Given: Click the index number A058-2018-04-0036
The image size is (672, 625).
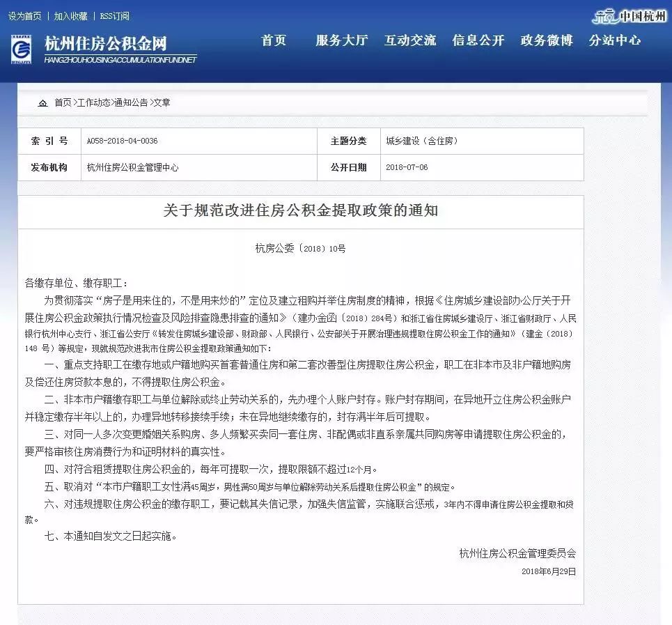Looking at the screenshot, I should click(x=122, y=141).
